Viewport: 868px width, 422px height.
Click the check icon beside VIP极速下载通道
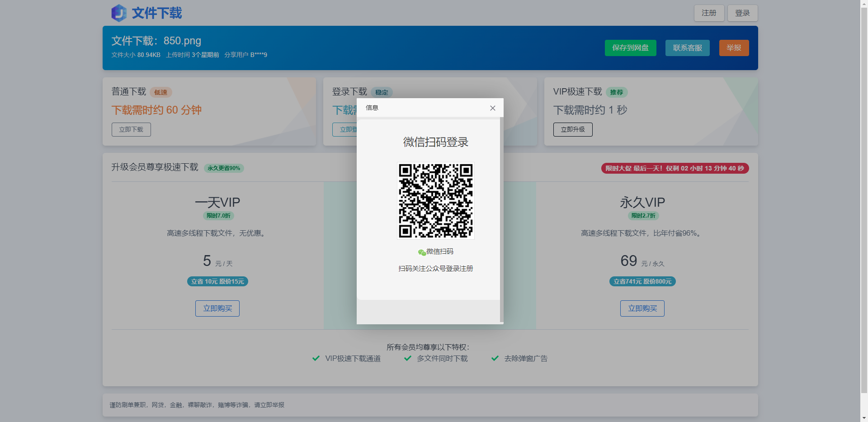[316, 358]
